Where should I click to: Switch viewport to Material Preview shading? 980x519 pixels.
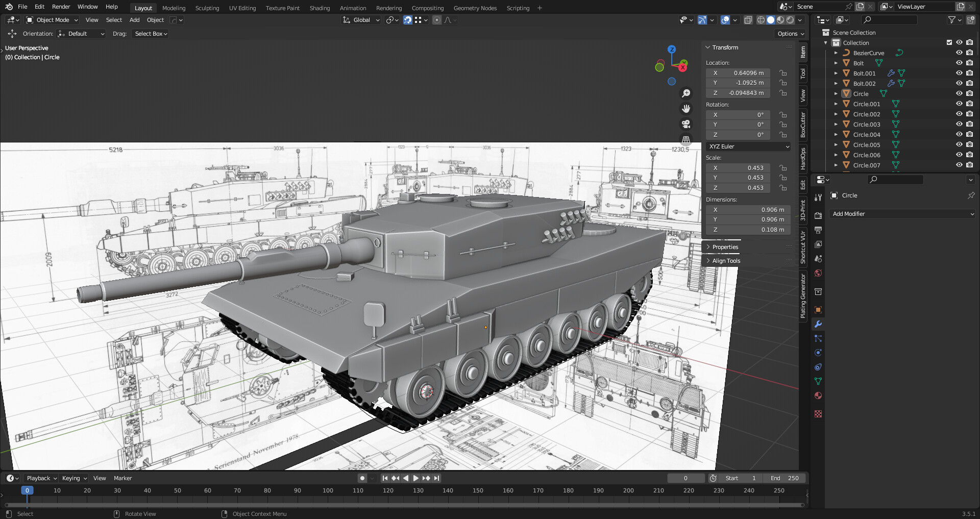pyautogui.click(x=780, y=20)
